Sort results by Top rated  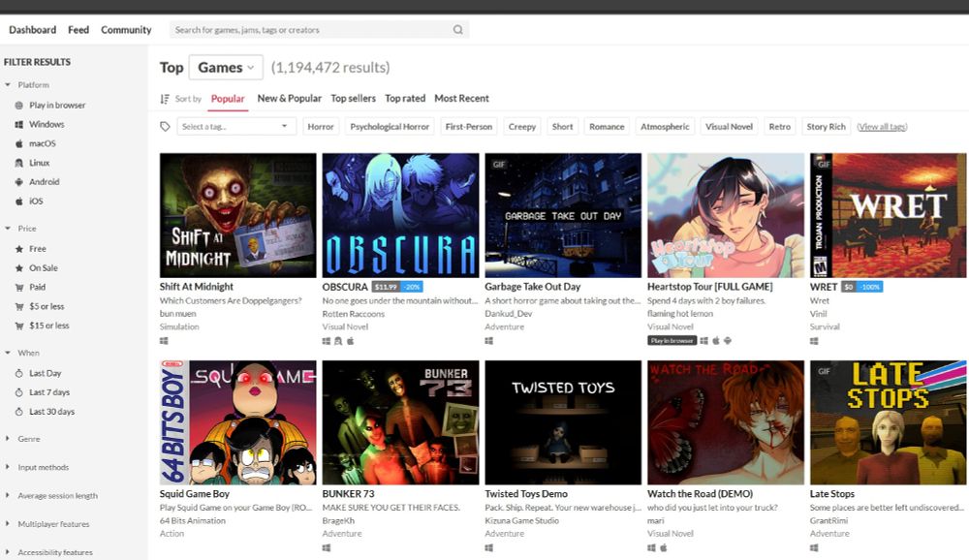405,98
